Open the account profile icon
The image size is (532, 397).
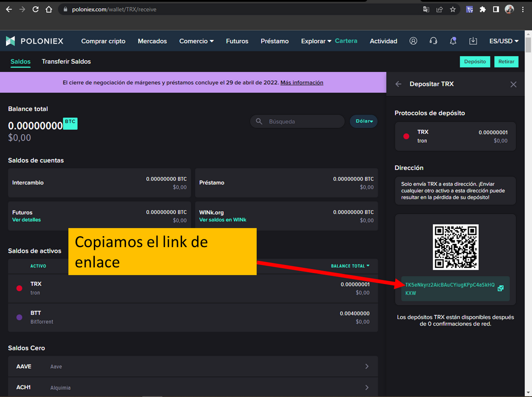click(413, 41)
